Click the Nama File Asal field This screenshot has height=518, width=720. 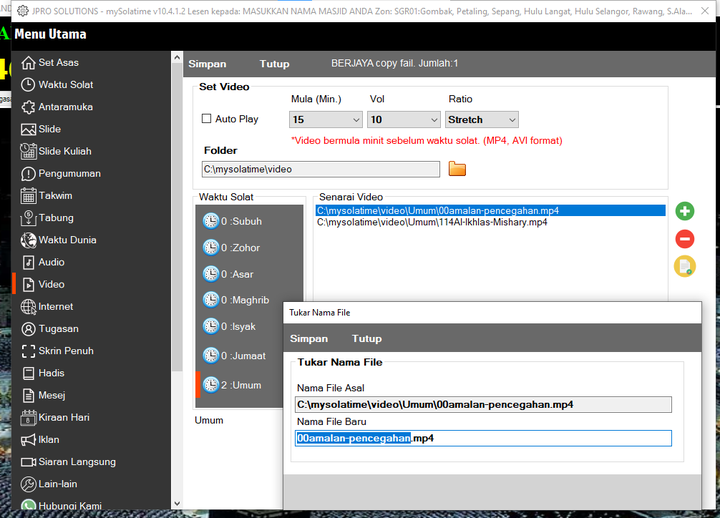point(483,405)
